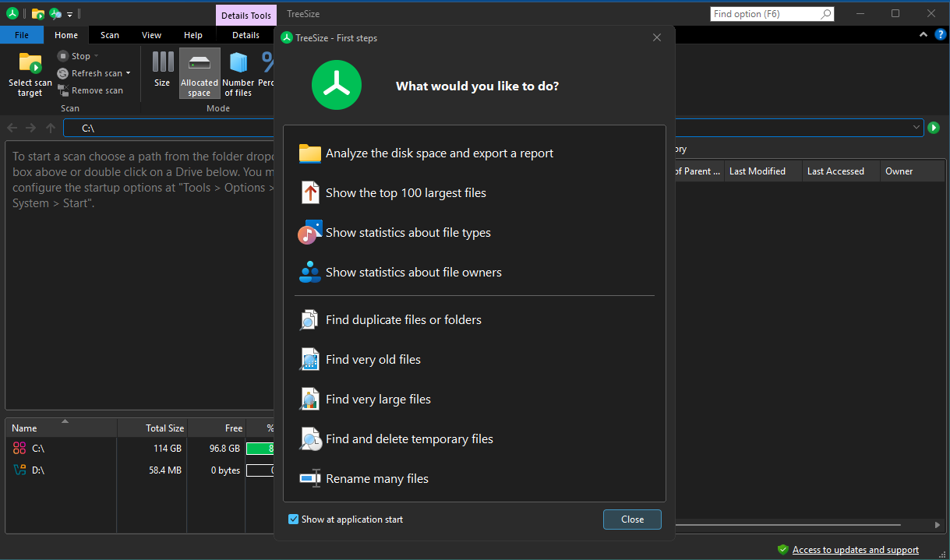Choose Find and delete temporary files
Viewport: 950px width, 560px height.
(x=474, y=438)
